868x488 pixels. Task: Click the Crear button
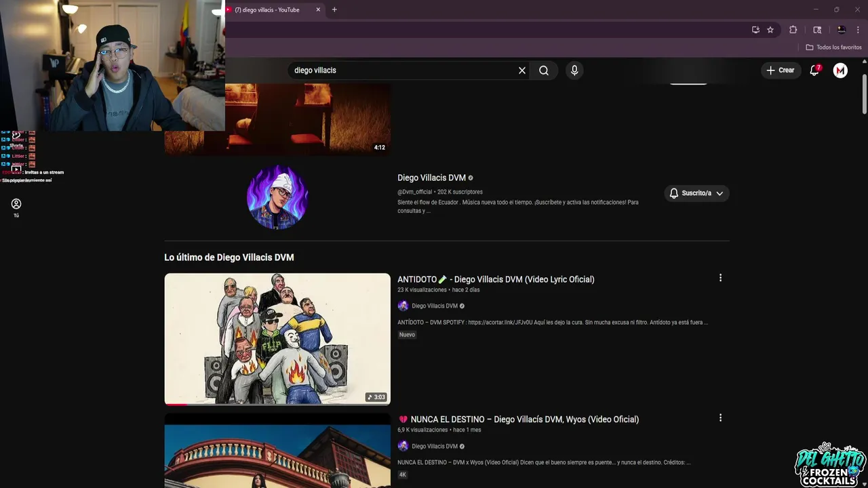780,70
